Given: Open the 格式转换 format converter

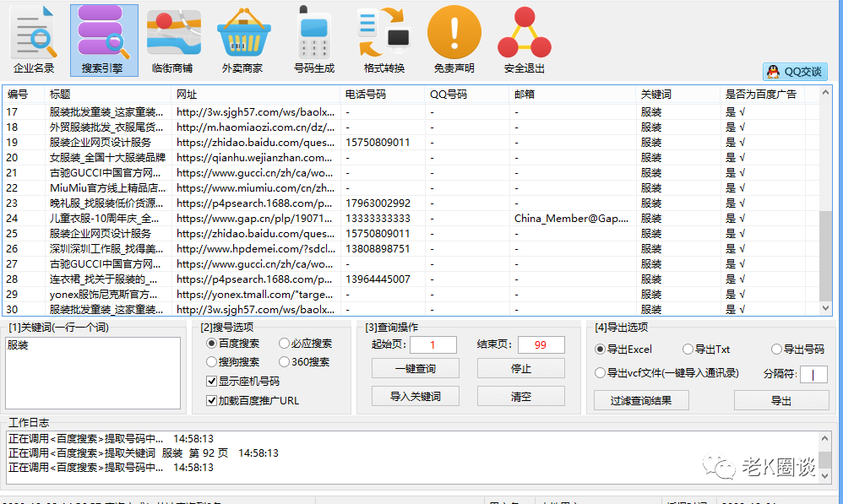Looking at the screenshot, I should pyautogui.click(x=383, y=34).
